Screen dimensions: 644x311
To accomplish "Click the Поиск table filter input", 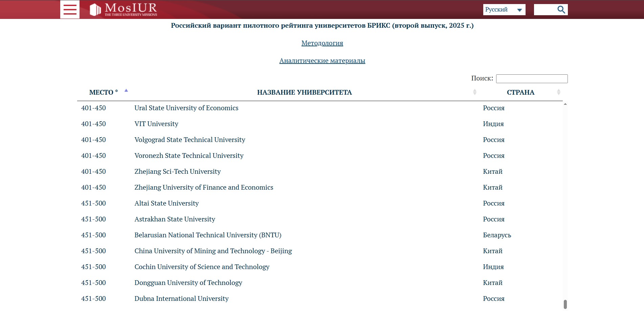I will [531, 79].
